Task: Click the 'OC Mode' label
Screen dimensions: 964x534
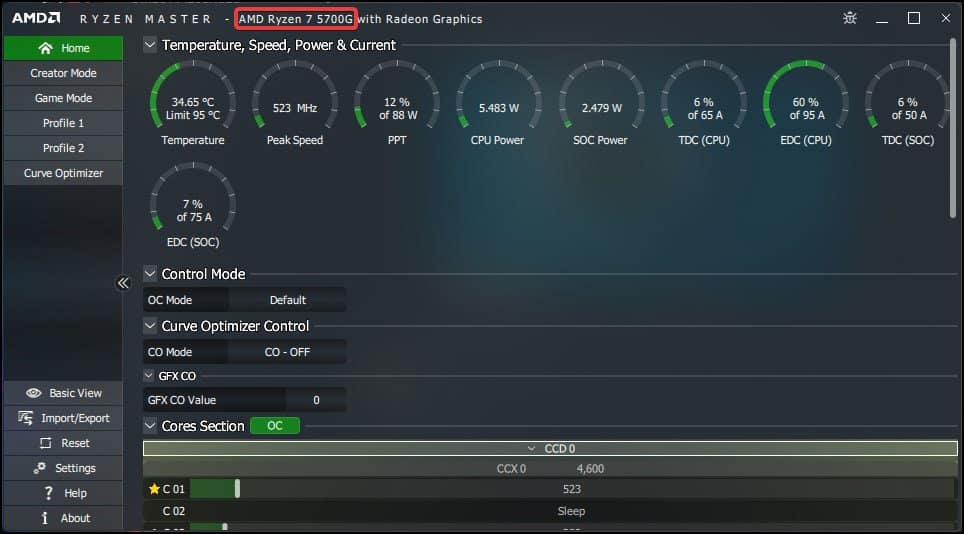Action: 170,300
